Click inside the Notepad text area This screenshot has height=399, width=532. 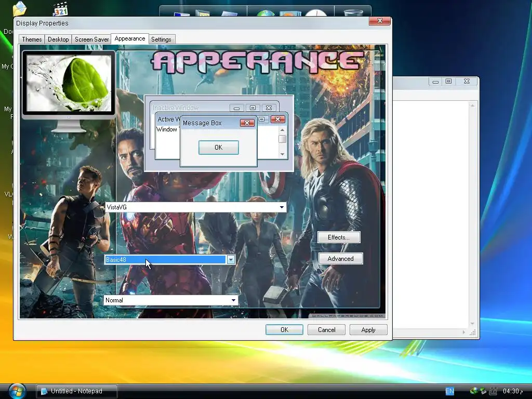(430, 214)
